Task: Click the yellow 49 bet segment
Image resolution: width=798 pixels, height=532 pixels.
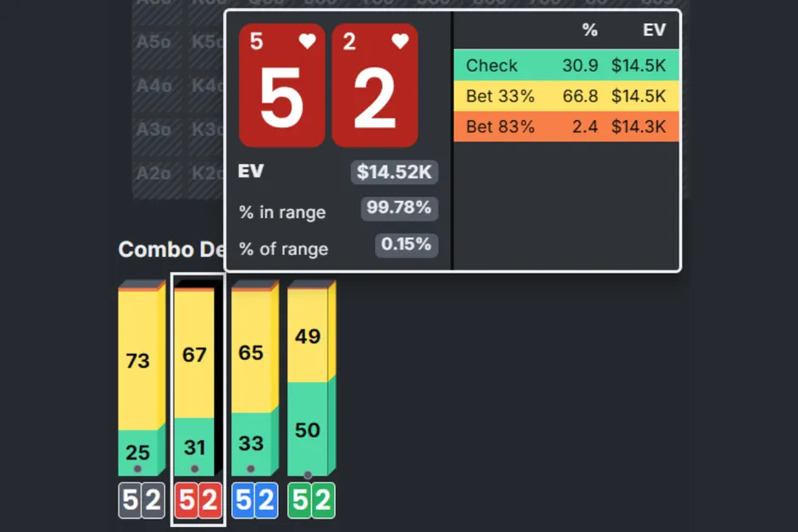Action: click(308, 337)
